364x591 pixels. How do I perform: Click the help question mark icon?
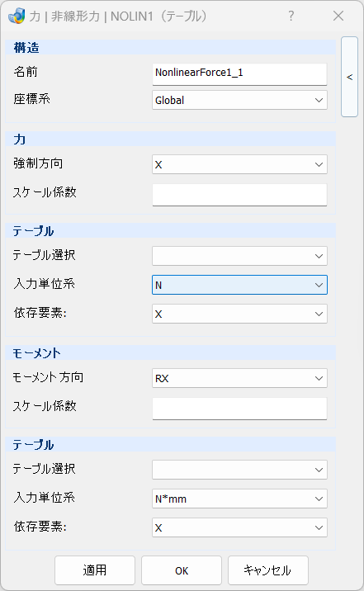click(291, 16)
